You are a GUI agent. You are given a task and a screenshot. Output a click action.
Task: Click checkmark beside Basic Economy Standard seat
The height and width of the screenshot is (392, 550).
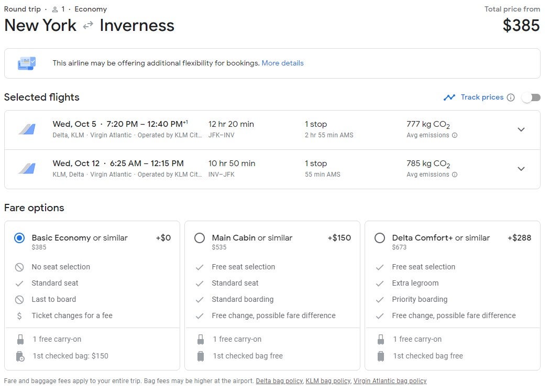tap(19, 284)
